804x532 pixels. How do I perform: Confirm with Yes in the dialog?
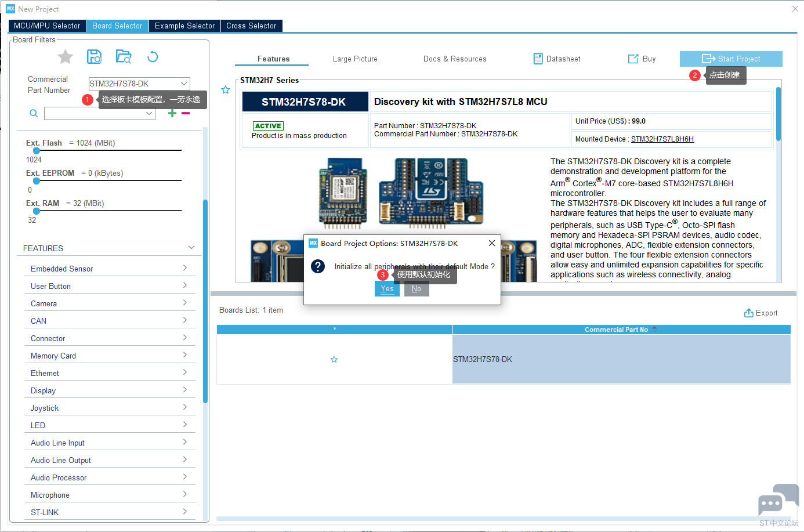tap(387, 289)
